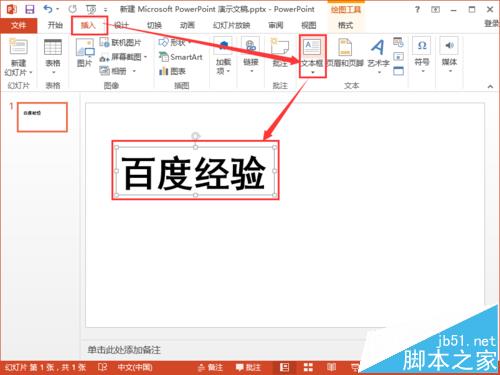The height and width of the screenshot is (375, 500).
Task: Switch to the 开始 ribbon tab
Action: (55, 25)
